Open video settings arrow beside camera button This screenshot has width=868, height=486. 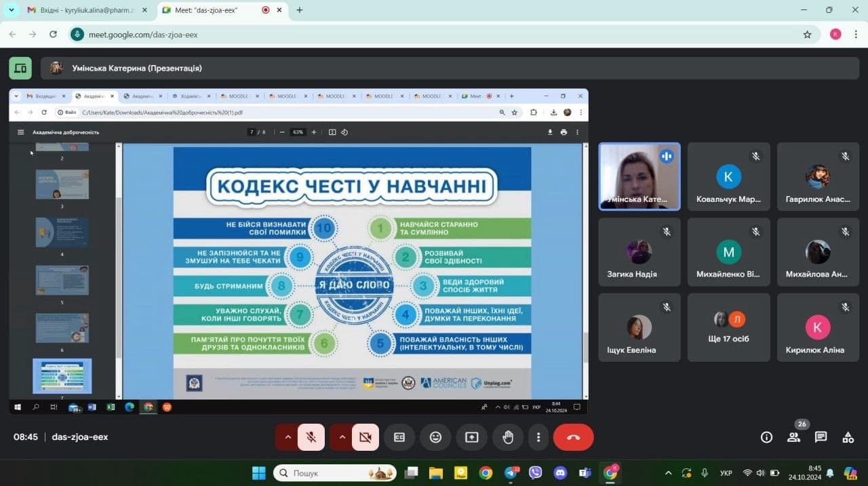(342, 437)
